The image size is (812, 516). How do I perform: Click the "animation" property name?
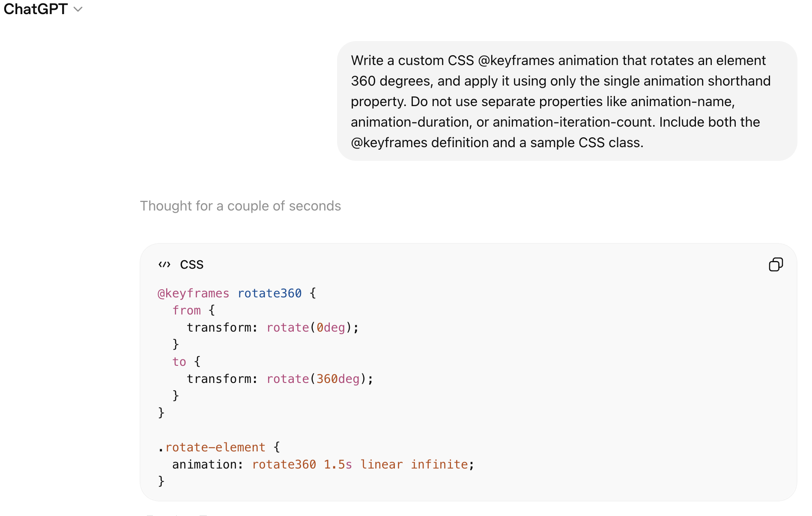[x=205, y=465]
